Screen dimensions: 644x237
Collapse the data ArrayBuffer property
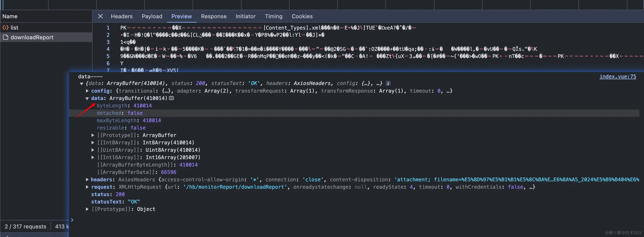(x=87, y=98)
